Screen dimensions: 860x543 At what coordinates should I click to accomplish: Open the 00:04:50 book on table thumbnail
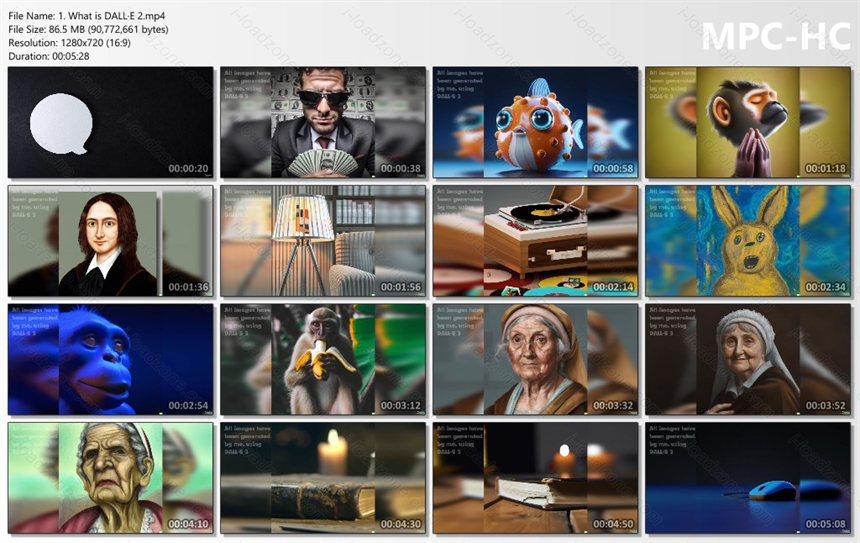pos(535,478)
